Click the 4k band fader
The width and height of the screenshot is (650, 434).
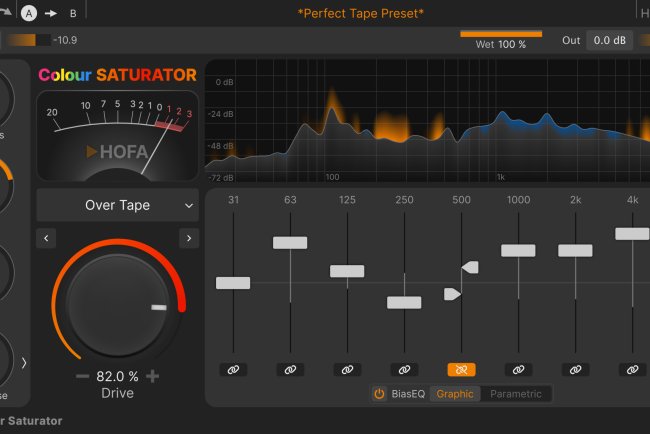pos(632,234)
